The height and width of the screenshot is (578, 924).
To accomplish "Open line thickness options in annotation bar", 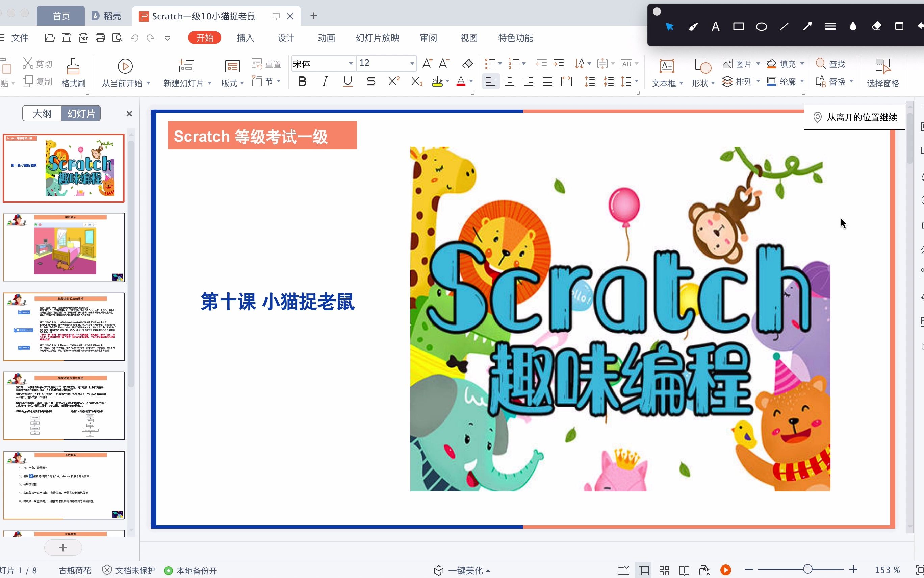I will tap(830, 27).
